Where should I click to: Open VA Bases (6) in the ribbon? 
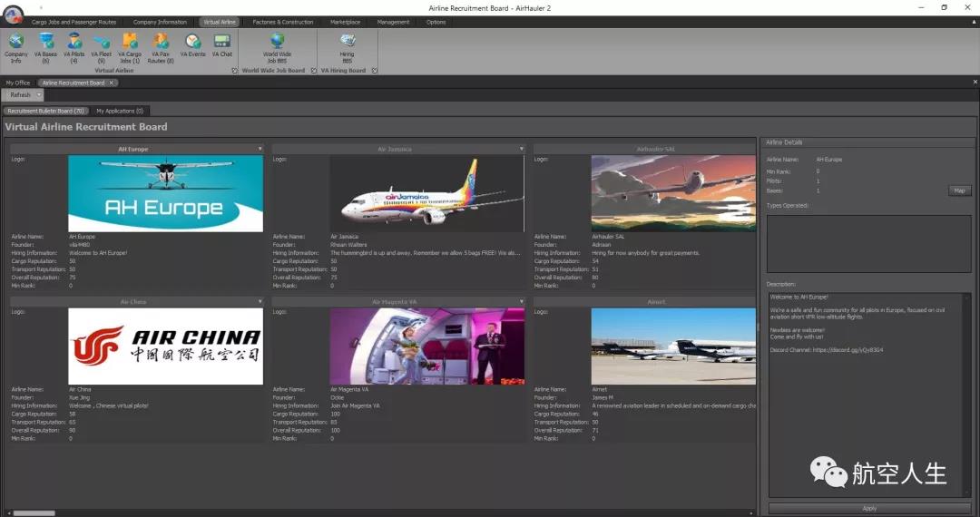(45, 48)
